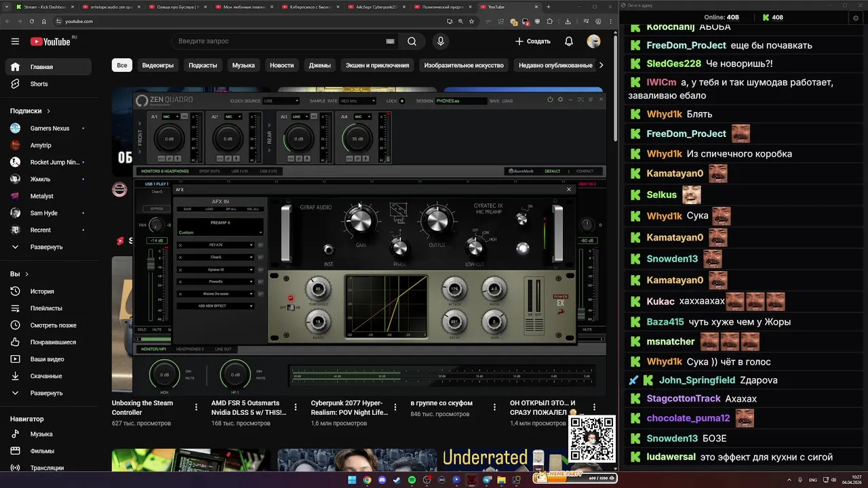Open A3 input type LINE dropdown
This screenshot has height=488, width=868.
pos(300,117)
